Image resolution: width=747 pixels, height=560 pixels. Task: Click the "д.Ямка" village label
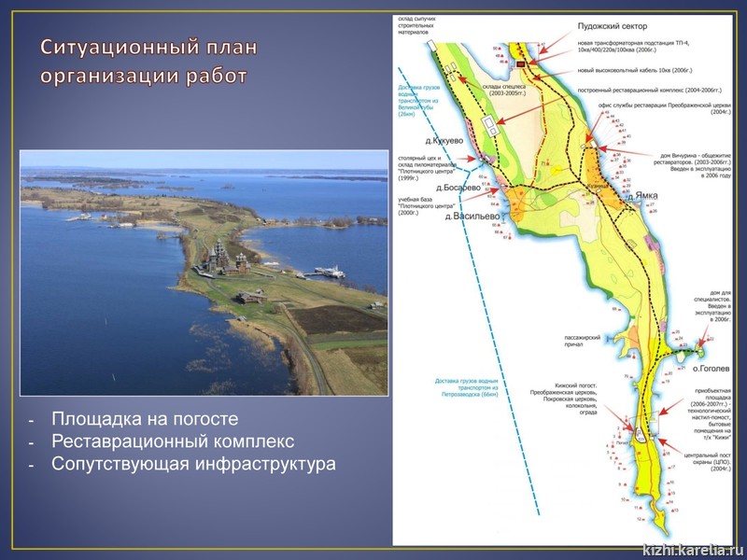pyautogui.click(x=641, y=197)
